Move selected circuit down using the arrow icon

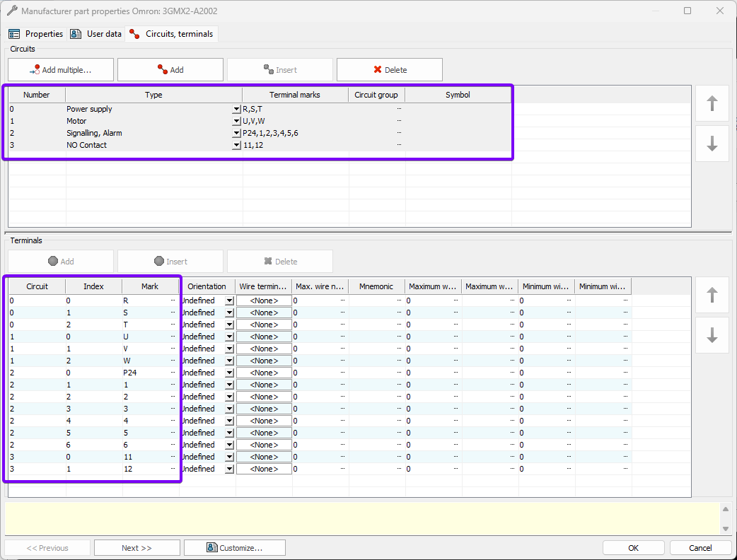pos(712,144)
